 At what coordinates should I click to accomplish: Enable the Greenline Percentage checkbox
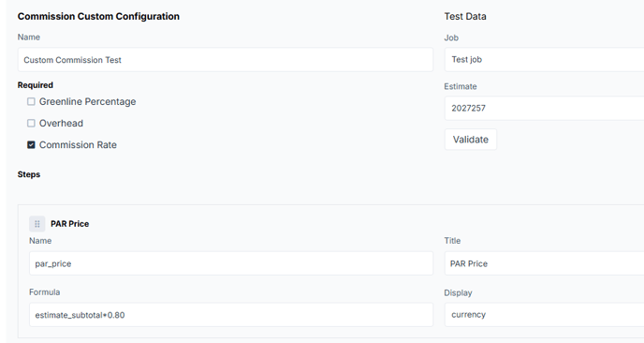coord(31,101)
